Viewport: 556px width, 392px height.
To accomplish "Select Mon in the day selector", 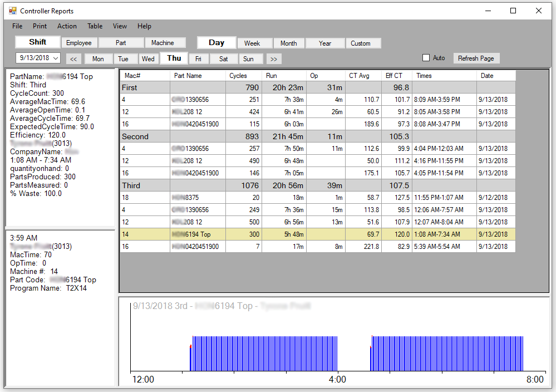I will point(98,59).
